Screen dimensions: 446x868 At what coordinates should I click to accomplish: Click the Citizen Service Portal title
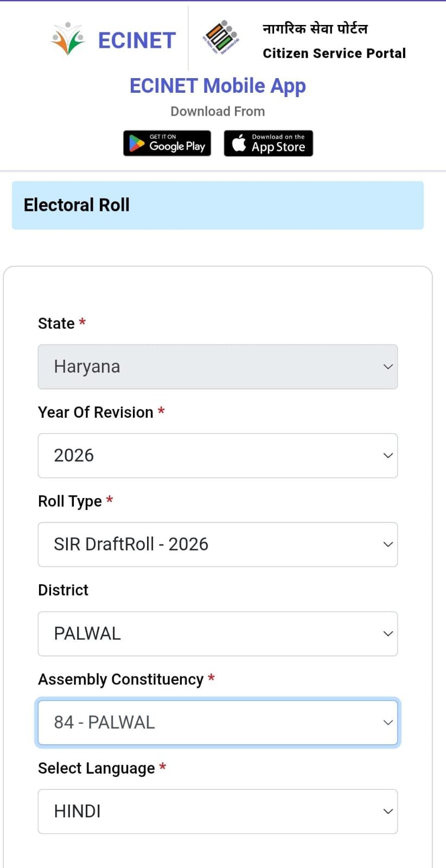(334, 53)
